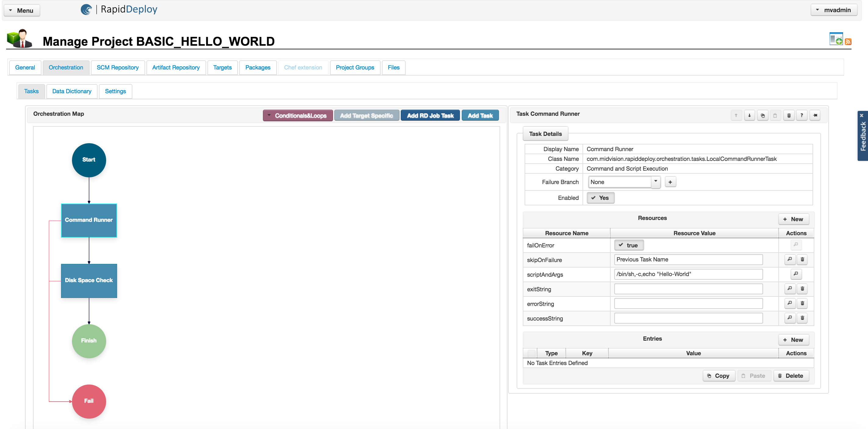Close the Feedback side tab
This screenshot has width=868, height=429.
pyautogui.click(x=862, y=115)
